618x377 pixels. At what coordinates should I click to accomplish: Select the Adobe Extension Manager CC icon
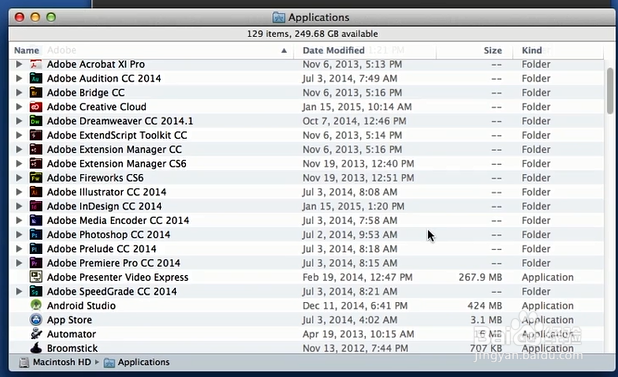[x=36, y=149]
